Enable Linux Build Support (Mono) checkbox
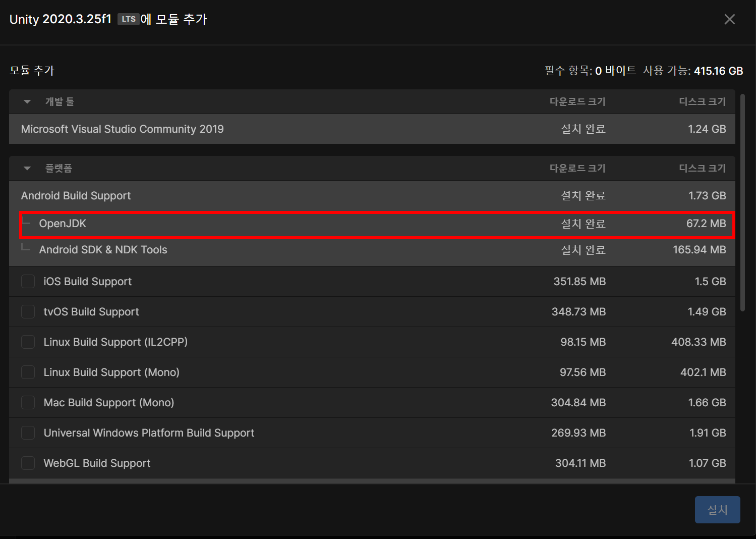Screen dimensions: 756x539 pyautogui.click(x=28, y=372)
